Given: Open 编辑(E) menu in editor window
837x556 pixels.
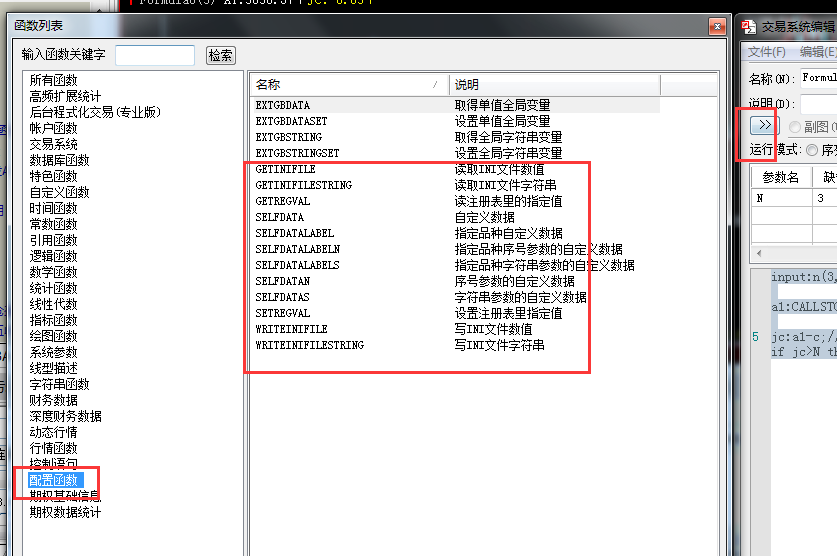Looking at the screenshot, I should [818, 52].
